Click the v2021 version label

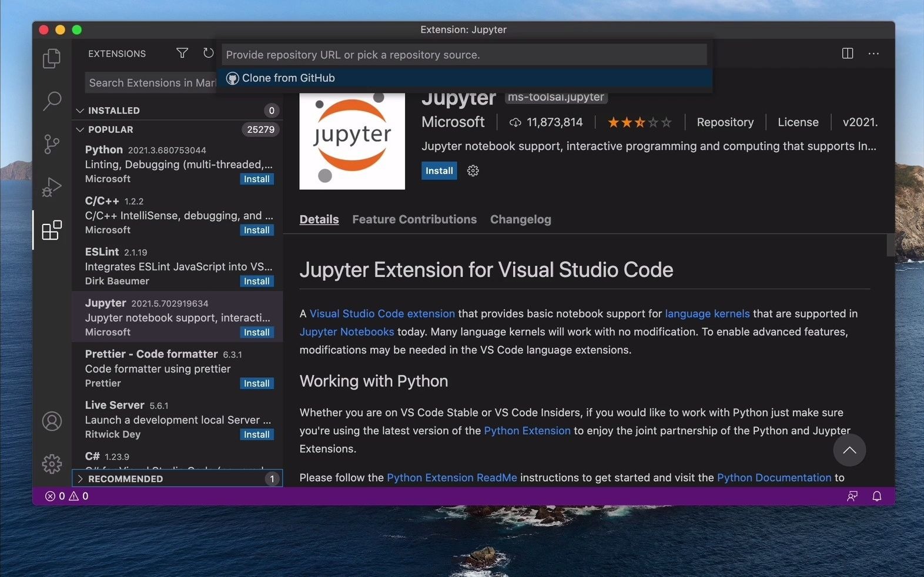[x=860, y=122]
